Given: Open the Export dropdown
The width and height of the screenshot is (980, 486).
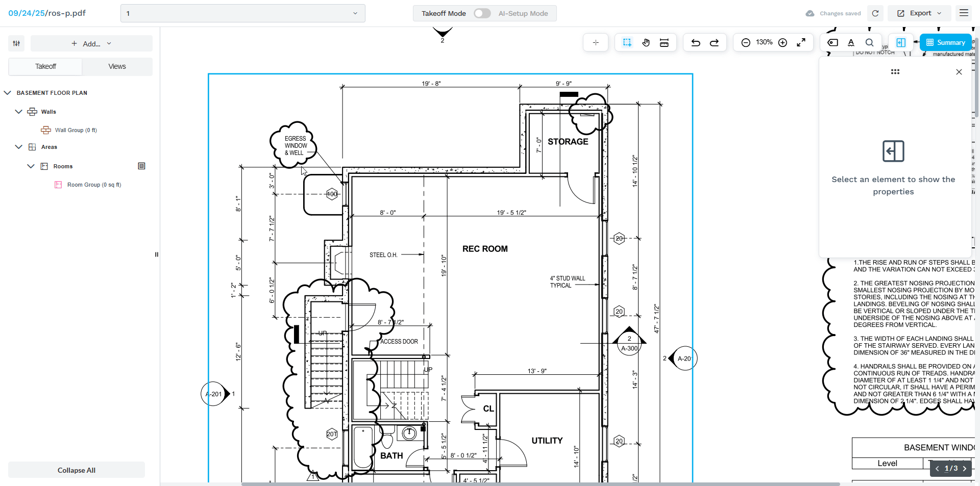Looking at the screenshot, I should [919, 13].
